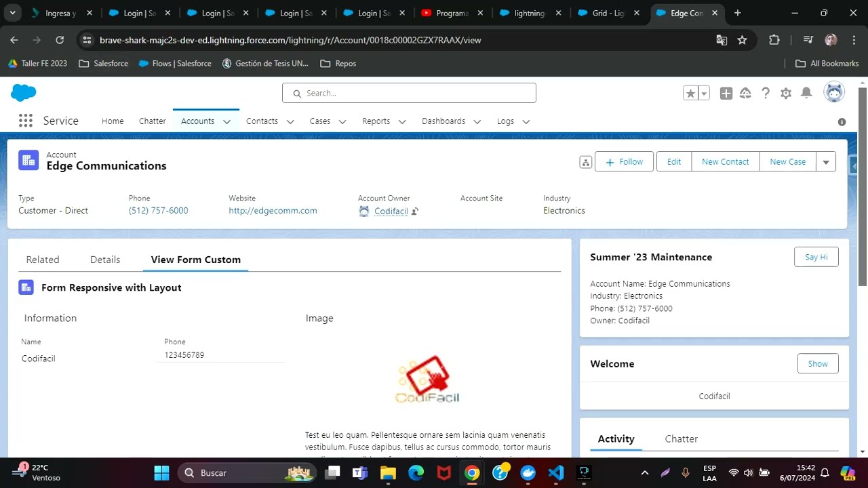Screen dimensions: 868x488
Task: Open the http://edgecomm.com website link
Action: 273,211
